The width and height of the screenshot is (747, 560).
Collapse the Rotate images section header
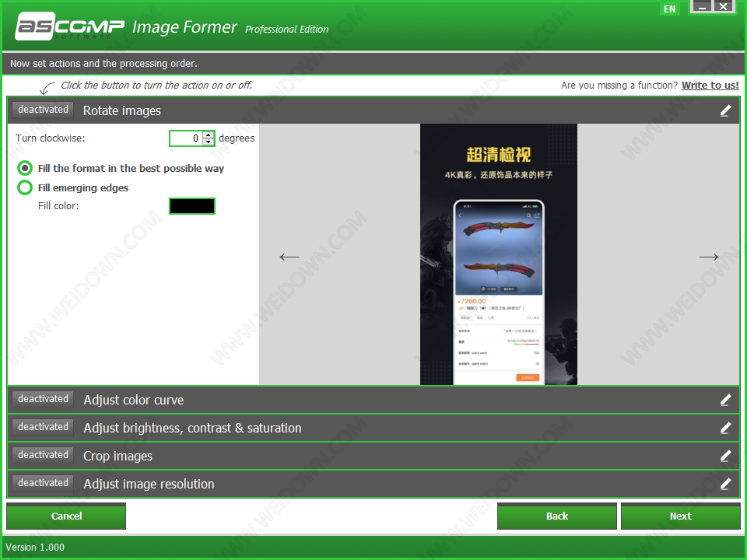pos(373,110)
